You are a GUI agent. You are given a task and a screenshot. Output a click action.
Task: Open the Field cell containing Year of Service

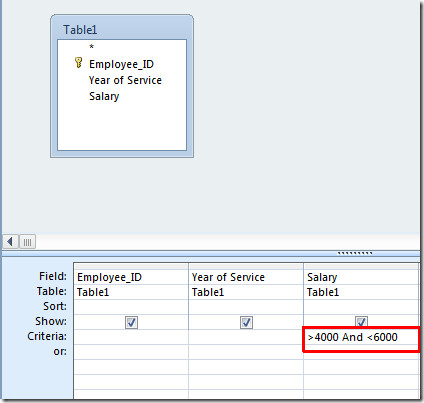(x=246, y=277)
